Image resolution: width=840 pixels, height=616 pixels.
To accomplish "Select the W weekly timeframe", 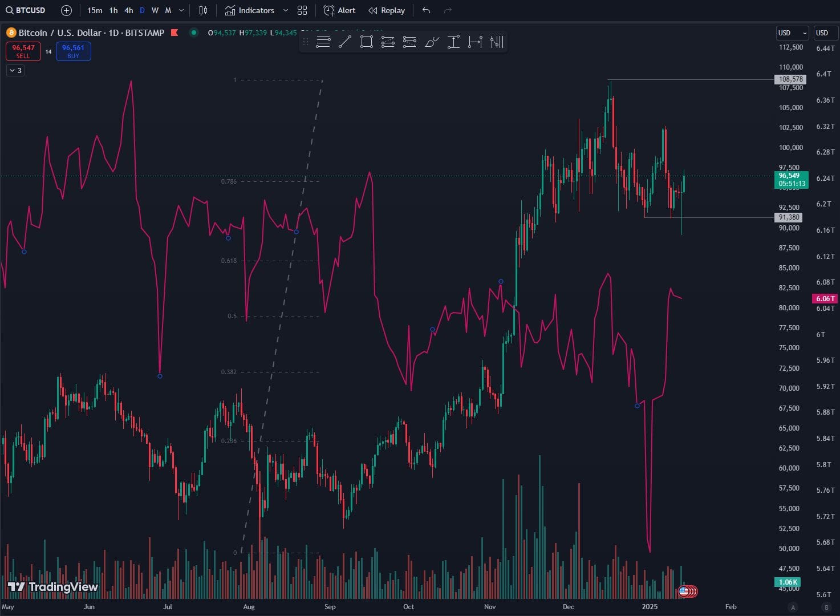I will 155,10.
